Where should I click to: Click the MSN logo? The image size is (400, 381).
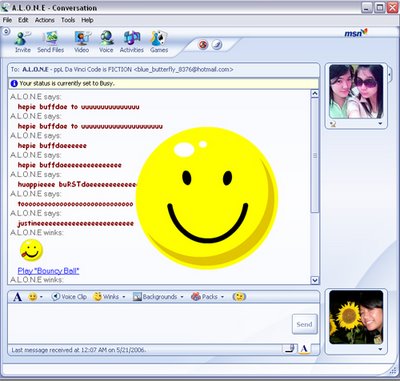click(356, 33)
